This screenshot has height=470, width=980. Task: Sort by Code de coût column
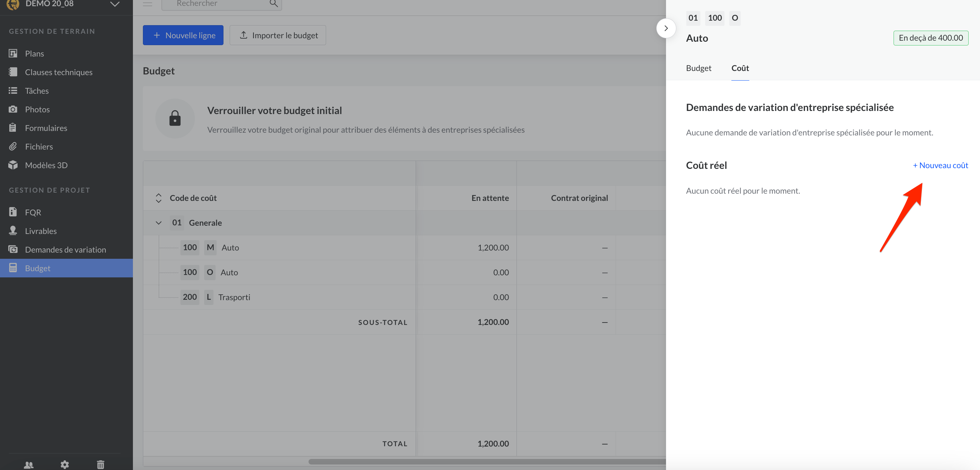(x=159, y=198)
